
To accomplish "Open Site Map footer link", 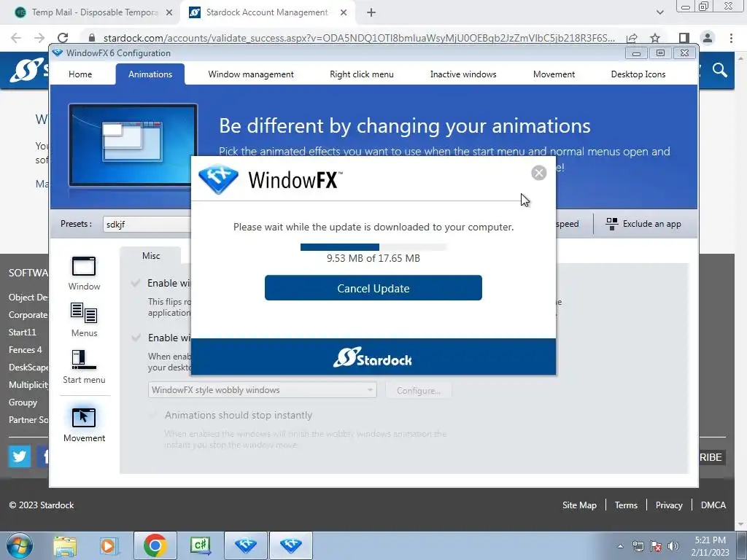I will pyautogui.click(x=579, y=505).
